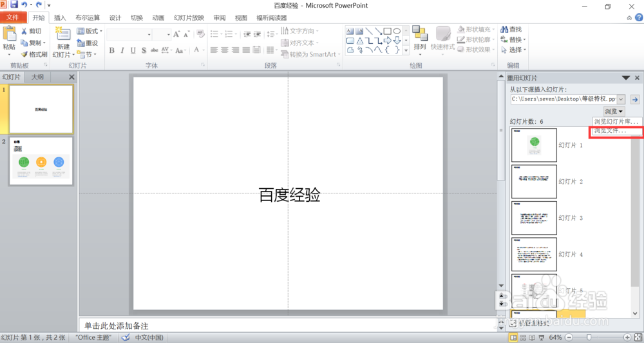This screenshot has height=343, width=644.
Task: Open the font name combo box
Action: pyautogui.click(x=129, y=35)
